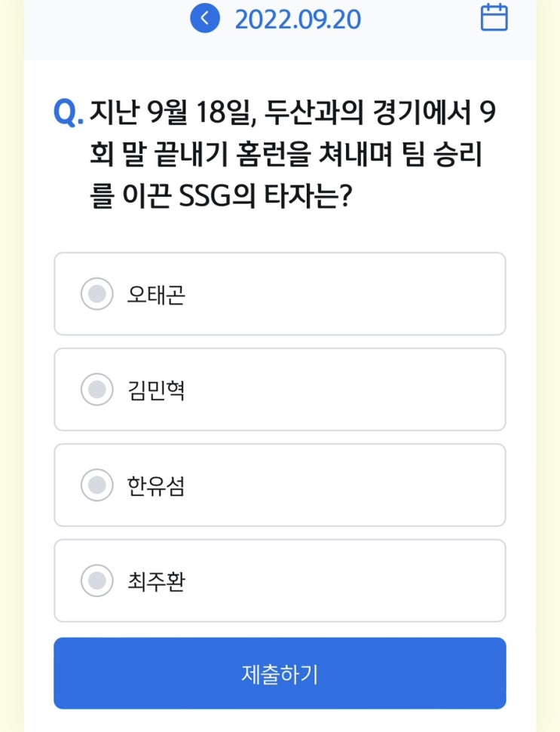Tap the 한유섬 answer name text

click(156, 485)
